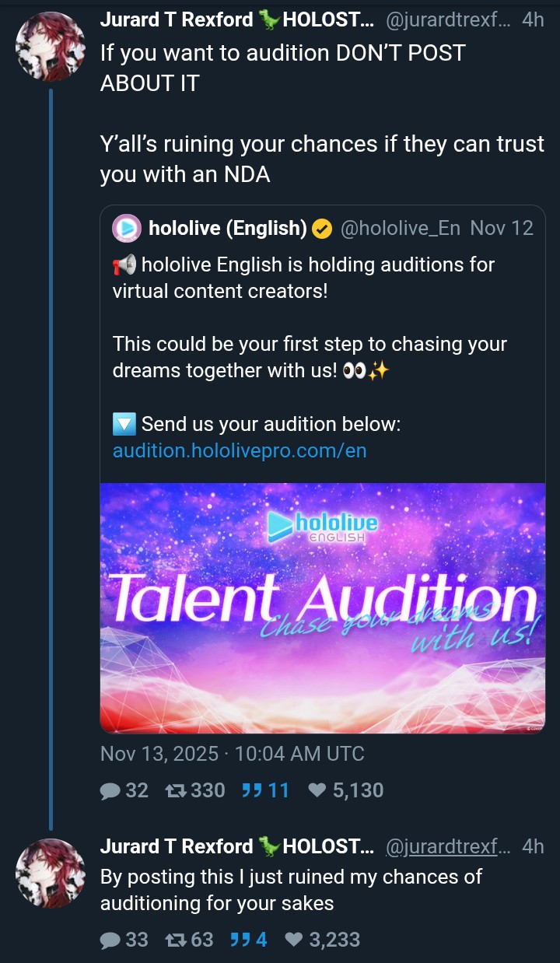Reply to the second tweet with 33 replies
560x963 pixels.
pos(111,940)
